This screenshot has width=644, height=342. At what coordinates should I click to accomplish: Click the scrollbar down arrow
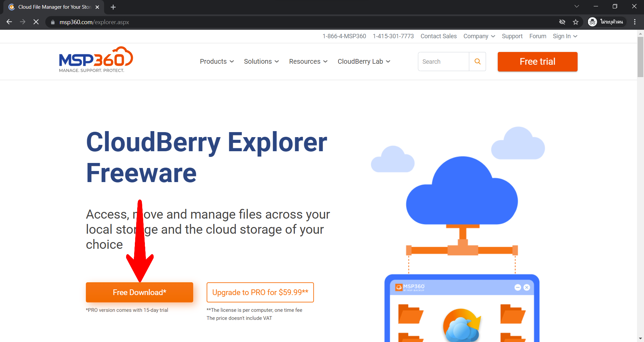point(640,338)
